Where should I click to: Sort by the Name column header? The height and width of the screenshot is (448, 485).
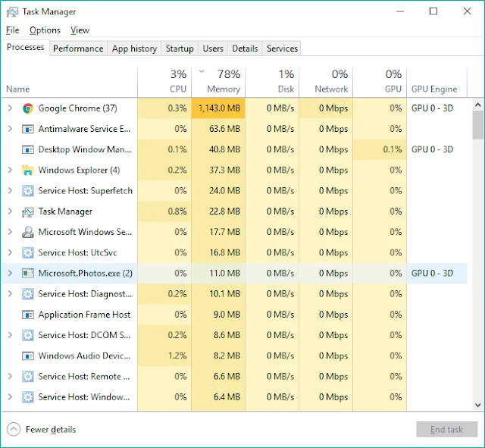pyautogui.click(x=70, y=82)
